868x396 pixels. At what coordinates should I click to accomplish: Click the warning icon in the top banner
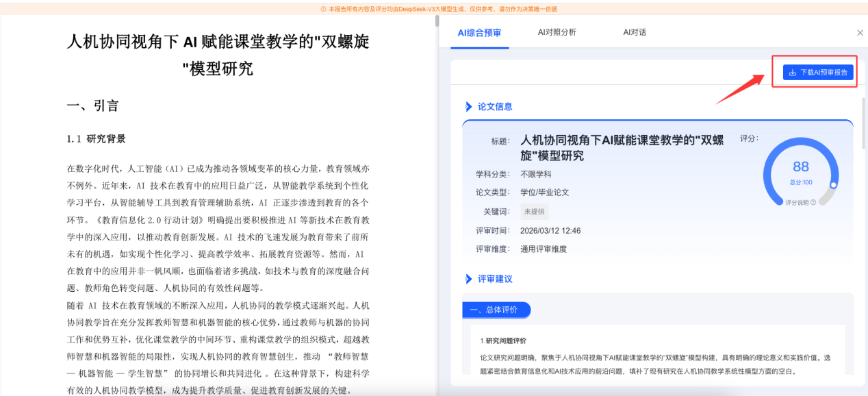pos(323,9)
